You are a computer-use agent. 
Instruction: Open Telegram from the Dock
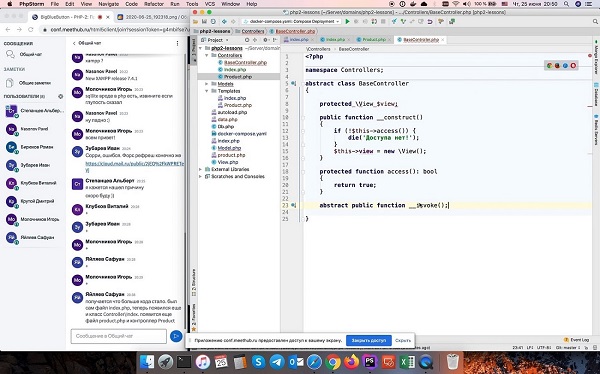pyautogui.click(x=277, y=362)
